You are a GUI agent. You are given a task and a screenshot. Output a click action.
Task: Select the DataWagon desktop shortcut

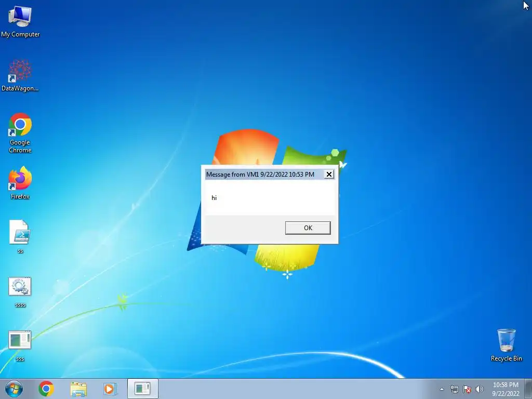20,76
